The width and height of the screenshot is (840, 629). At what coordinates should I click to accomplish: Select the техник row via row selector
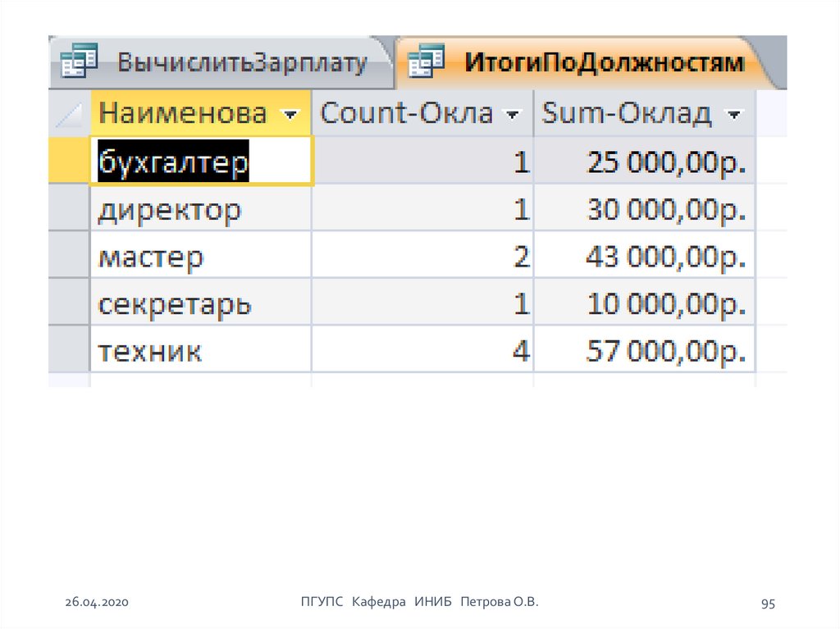pyautogui.click(x=69, y=350)
